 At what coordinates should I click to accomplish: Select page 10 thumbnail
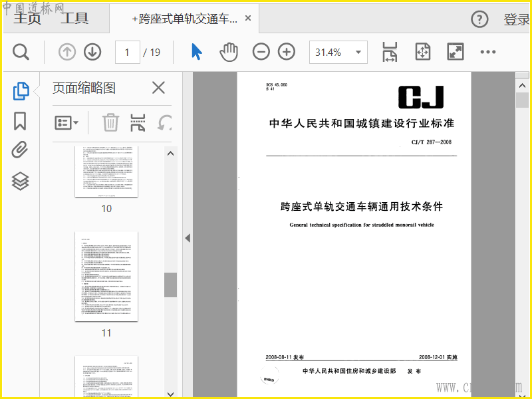106,172
